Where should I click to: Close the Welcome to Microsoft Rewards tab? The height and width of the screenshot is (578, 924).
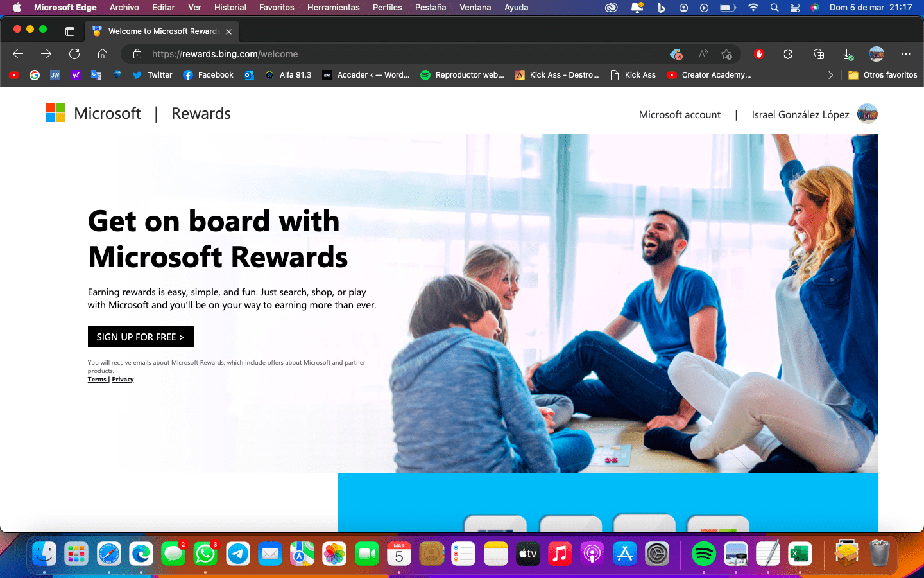pyautogui.click(x=229, y=31)
